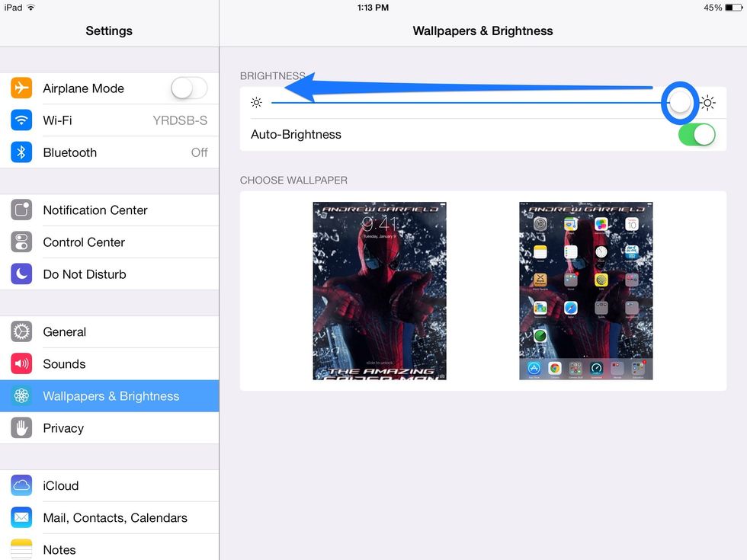This screenshot has height=560, width=747.
Task: Tap the Airplane Mode orange icon
Action: click(21, 88)
